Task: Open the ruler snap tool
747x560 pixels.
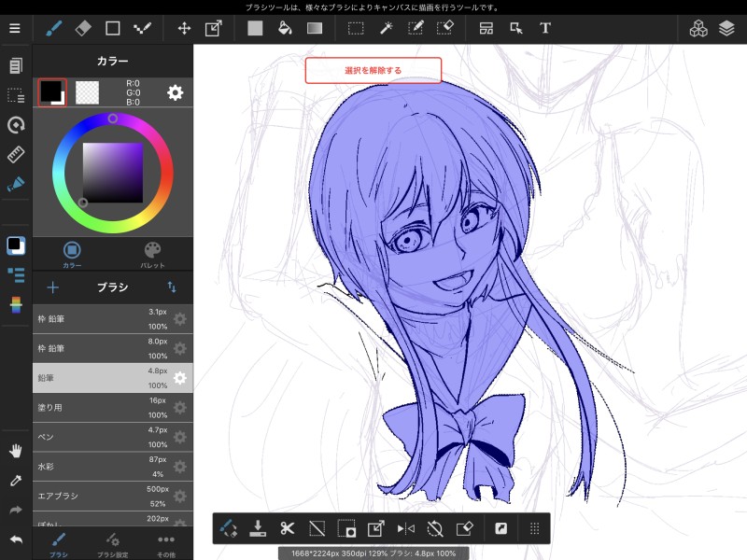Action: click(16, 154)
